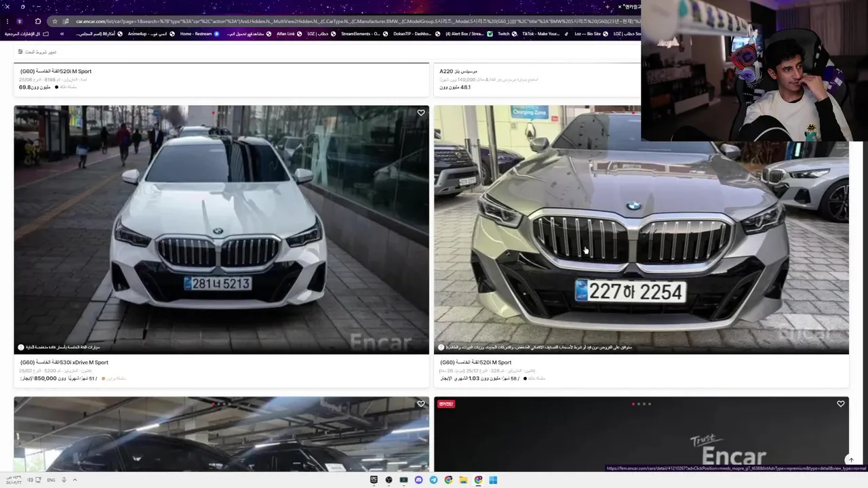Open the 530i xDrive M Sport title
The width and height of the screenshot is (868, 488).
(x=64, y=363)
